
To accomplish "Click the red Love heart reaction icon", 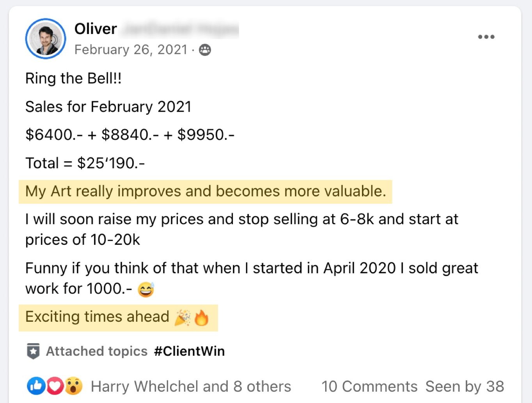I will pos(55,386).
